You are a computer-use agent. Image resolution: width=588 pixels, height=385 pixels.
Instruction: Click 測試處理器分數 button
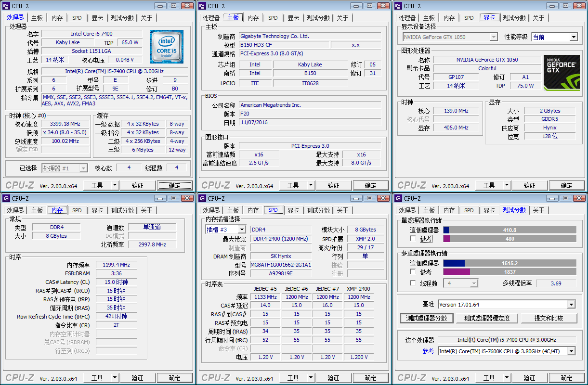[426, 318]
